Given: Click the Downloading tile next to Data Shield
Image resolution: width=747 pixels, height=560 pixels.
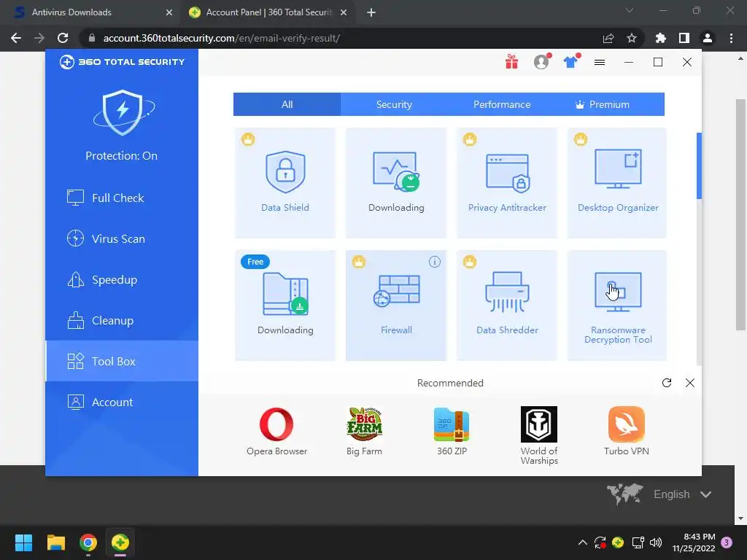Looking at the screenshot, I should (x=396, y=182).
